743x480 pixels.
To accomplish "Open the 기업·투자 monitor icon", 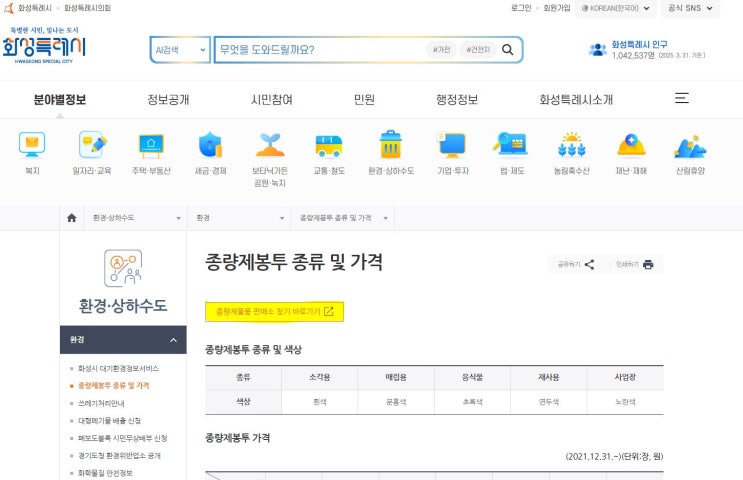I will [x=452, y=145].
